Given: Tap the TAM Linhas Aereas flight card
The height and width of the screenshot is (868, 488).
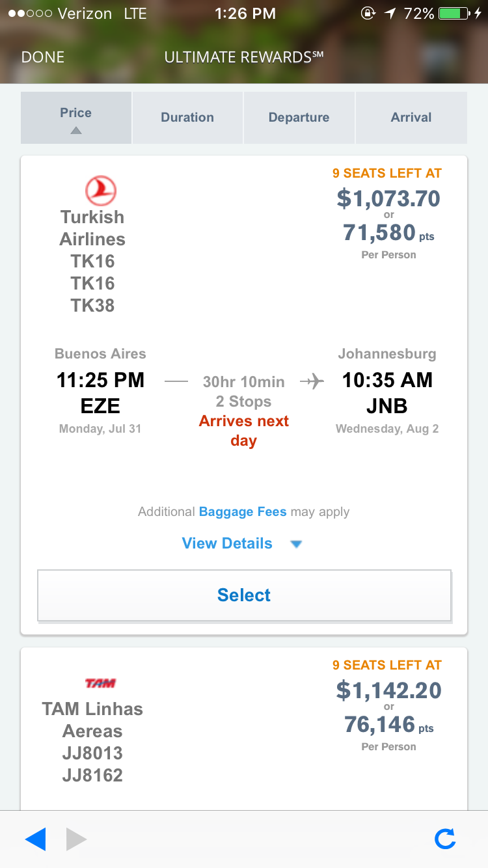Looking at the screenshot, I should (244, 729).
